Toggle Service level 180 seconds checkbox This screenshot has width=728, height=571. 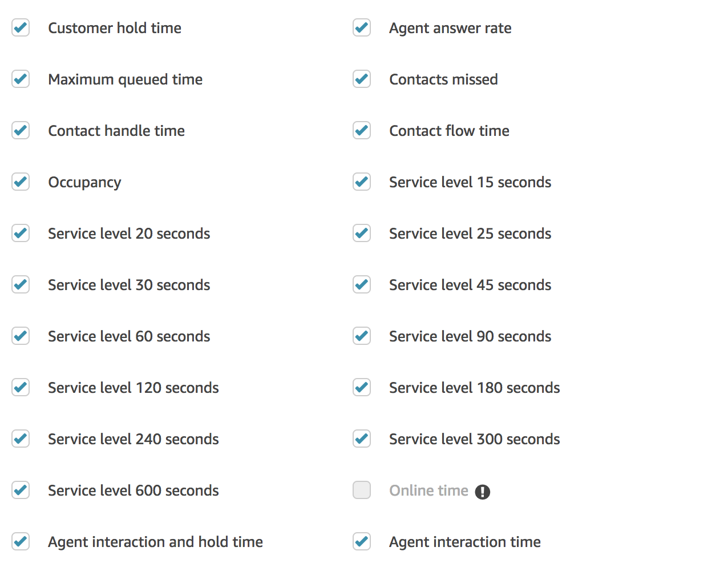coord(362,387)
